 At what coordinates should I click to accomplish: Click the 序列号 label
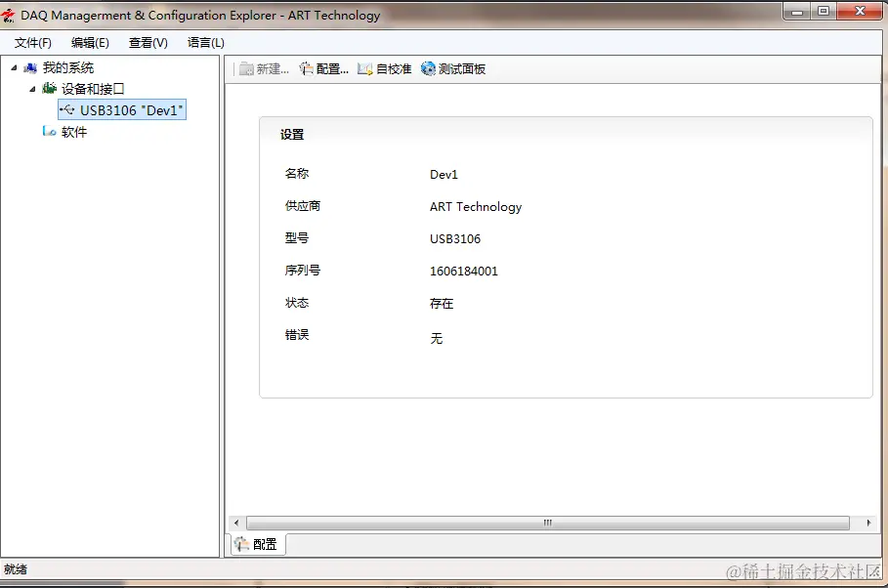[x=303, y=271]
